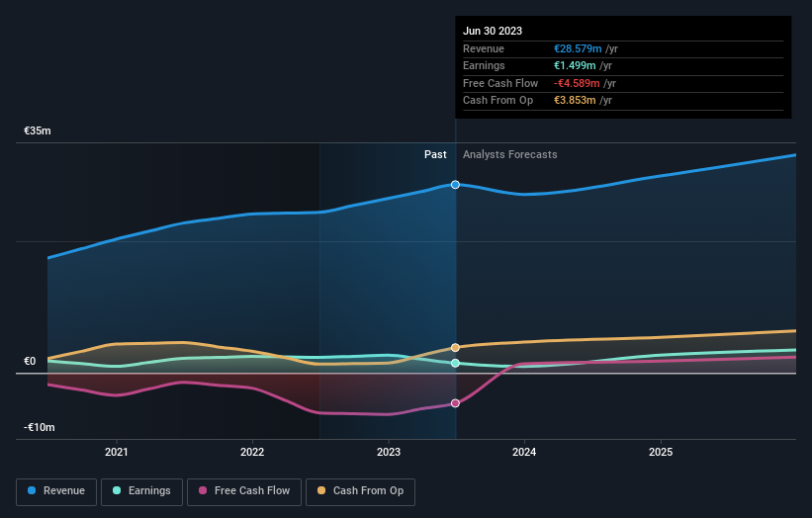This screenshot has width=812, height=518.
Task: Click the 2023 x-axis label
Action: (389, 452)
